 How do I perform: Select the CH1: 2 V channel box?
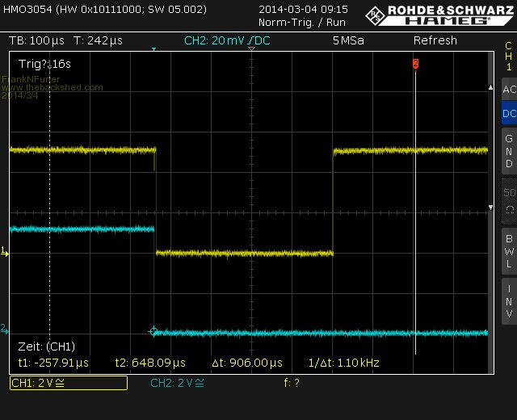tap(68, 383)
